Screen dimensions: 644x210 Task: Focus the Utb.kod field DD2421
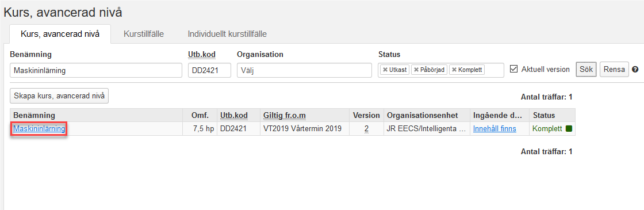pos(209,70)
